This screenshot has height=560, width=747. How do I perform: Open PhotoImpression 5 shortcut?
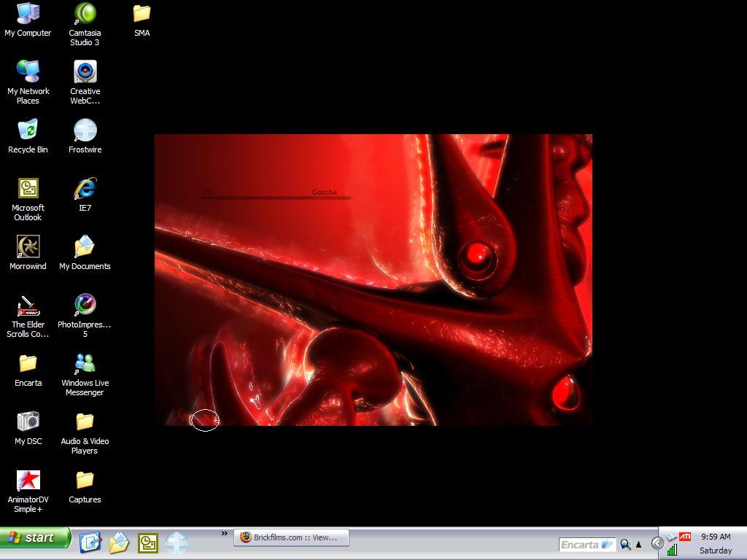(x=85, y=306)
